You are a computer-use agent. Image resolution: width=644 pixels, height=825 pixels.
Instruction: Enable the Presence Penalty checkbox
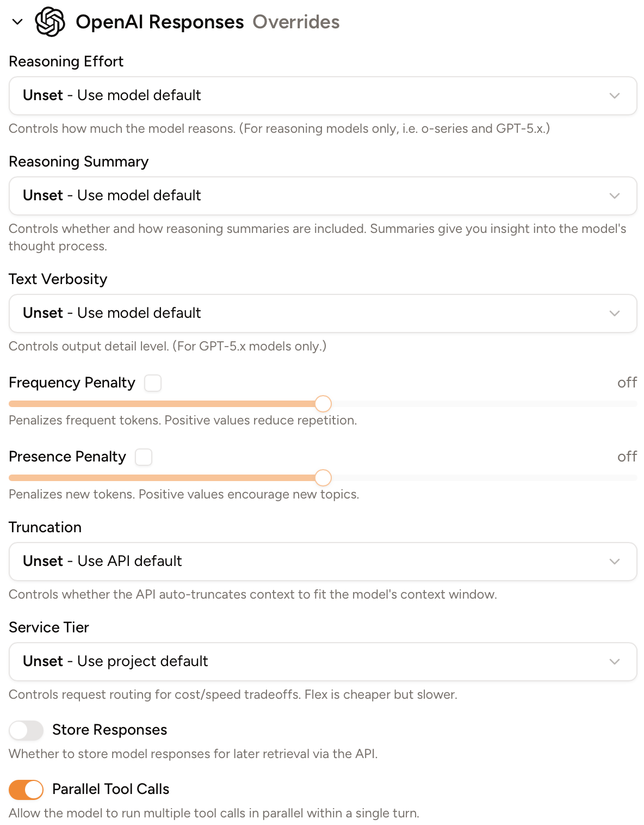[x=144, y=457]
